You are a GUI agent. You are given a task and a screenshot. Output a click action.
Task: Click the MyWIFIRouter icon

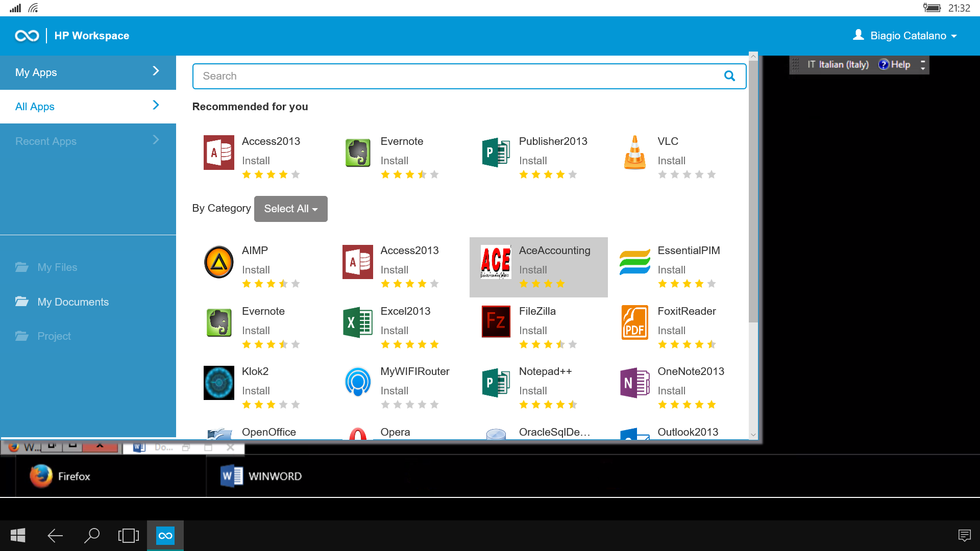pos(358,382)
